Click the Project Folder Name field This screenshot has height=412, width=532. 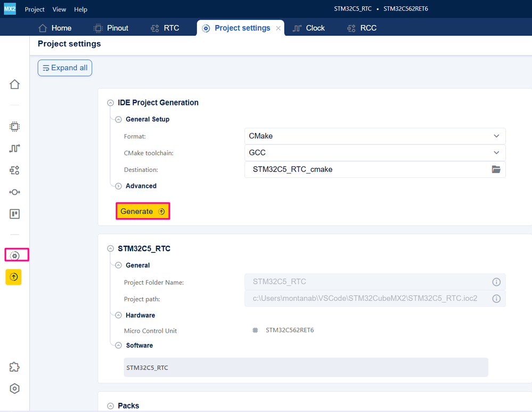[375, 282]
